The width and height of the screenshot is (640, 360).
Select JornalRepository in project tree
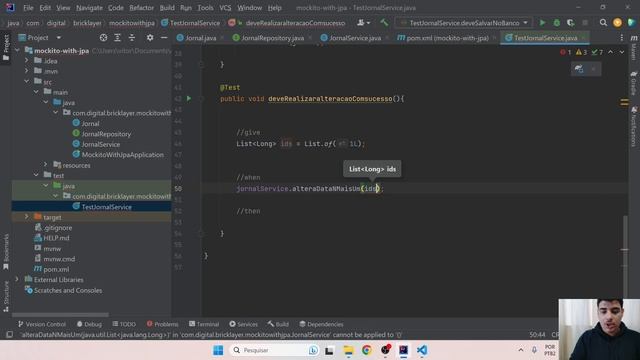[x=102, y=134]
